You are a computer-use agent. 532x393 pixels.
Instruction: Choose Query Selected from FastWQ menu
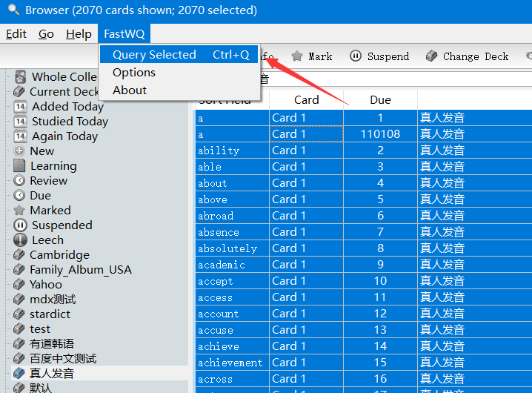154,55
